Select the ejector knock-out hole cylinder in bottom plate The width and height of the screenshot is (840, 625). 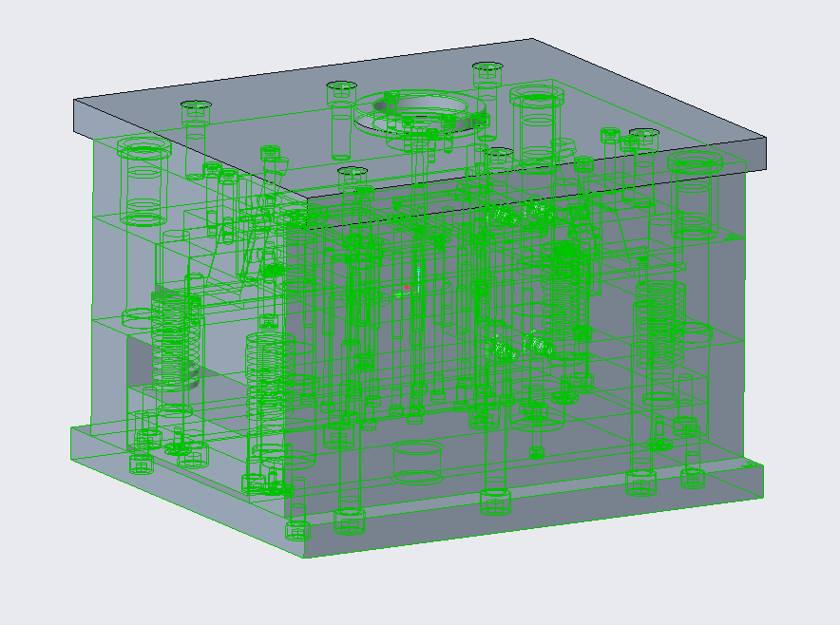click(418, 462)
